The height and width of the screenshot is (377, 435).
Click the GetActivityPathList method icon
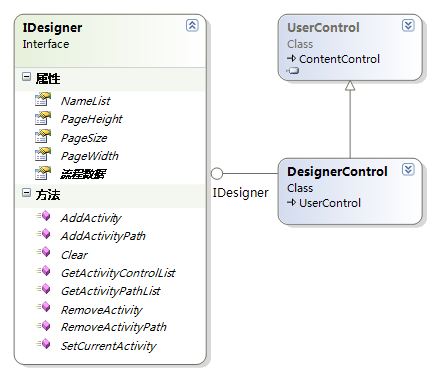[x=43, y=289]
